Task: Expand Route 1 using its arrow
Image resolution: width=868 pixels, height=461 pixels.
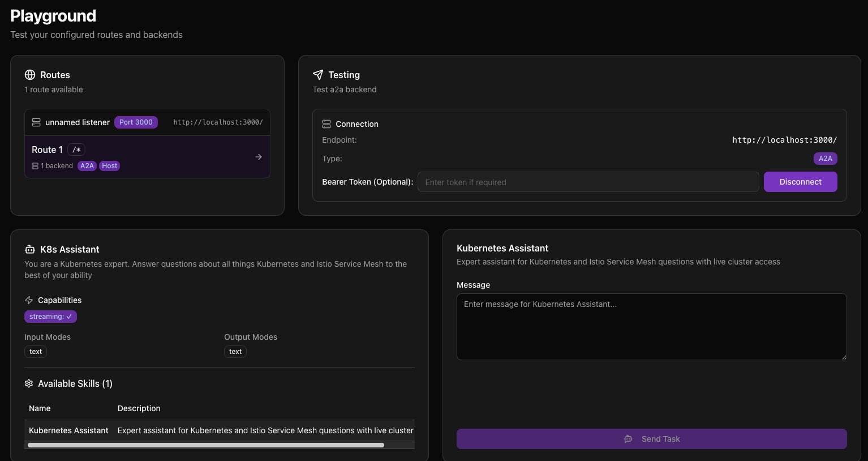Action: [259, 156]
